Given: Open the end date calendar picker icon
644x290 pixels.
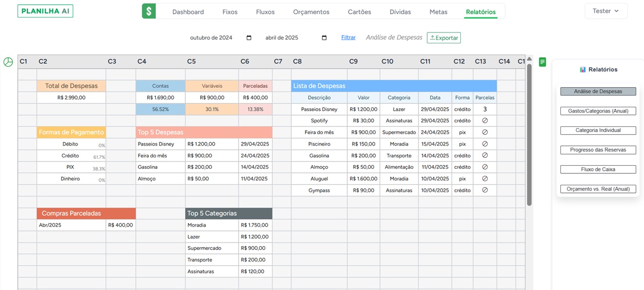Looking at the screenshot, I should [325, 38].
